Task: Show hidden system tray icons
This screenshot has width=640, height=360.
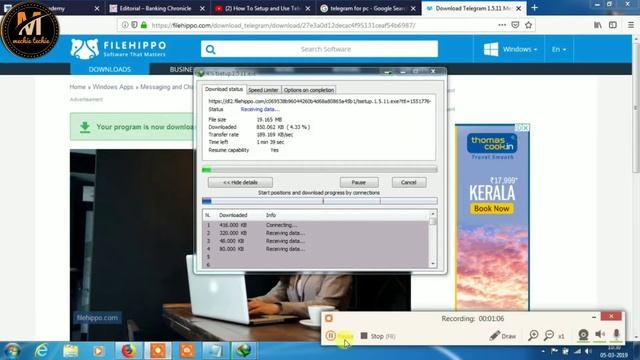Action: 543,351
